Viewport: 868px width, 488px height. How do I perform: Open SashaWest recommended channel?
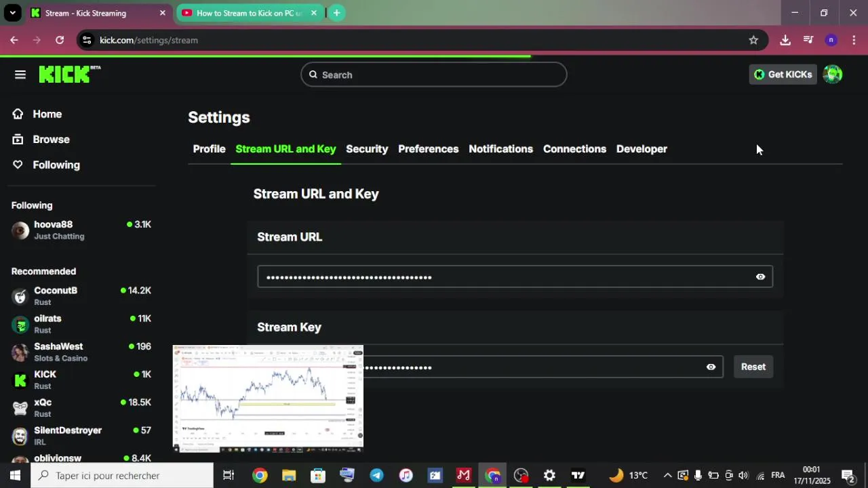point(81,352)
